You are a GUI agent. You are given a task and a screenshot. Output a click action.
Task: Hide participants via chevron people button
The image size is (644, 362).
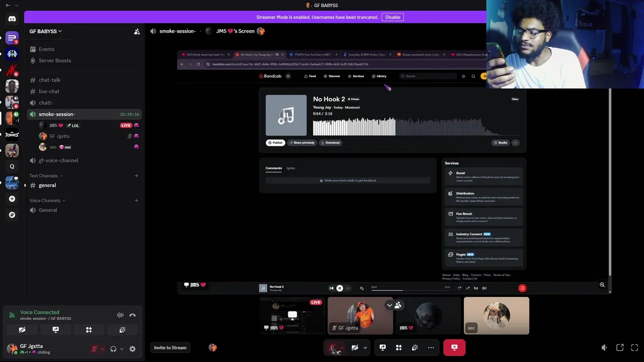click(x=394, y=305)
